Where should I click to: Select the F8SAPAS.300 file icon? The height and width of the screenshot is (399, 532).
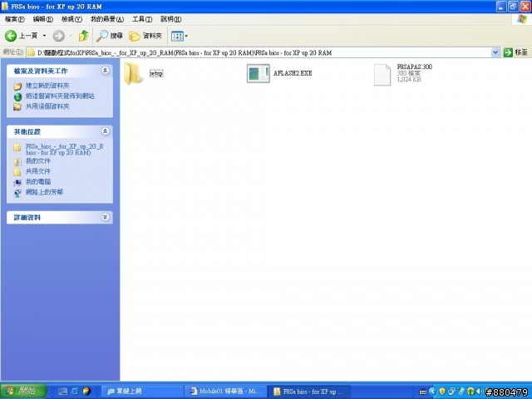[382, 75]
